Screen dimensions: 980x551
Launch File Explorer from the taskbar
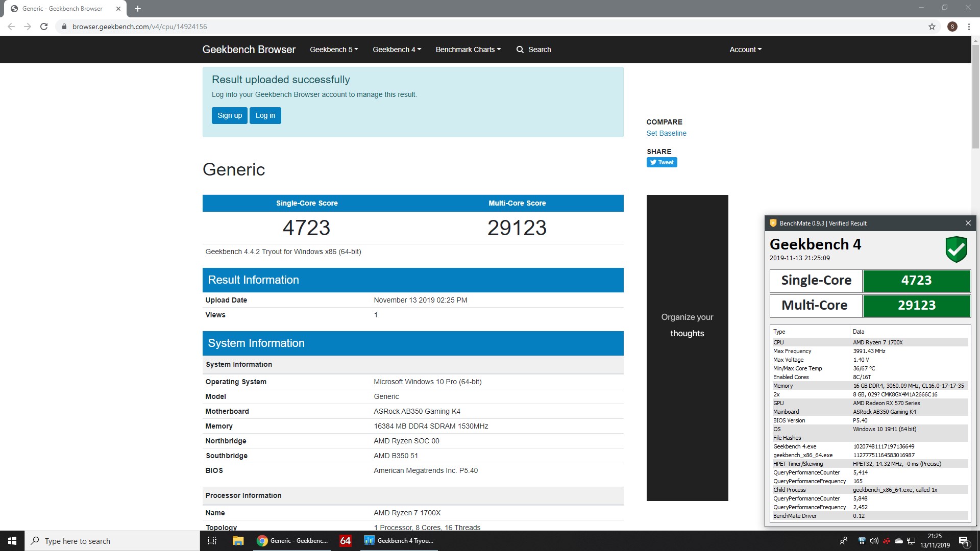point(238,541)
